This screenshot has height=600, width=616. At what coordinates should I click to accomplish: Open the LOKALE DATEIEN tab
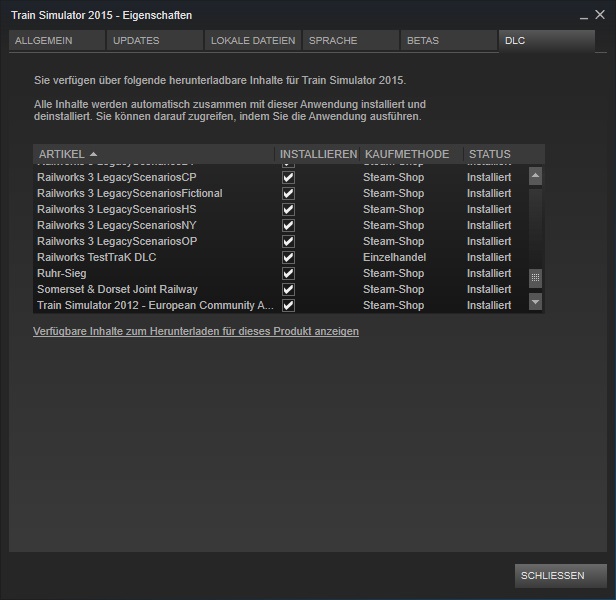click(x=253, y=40)
